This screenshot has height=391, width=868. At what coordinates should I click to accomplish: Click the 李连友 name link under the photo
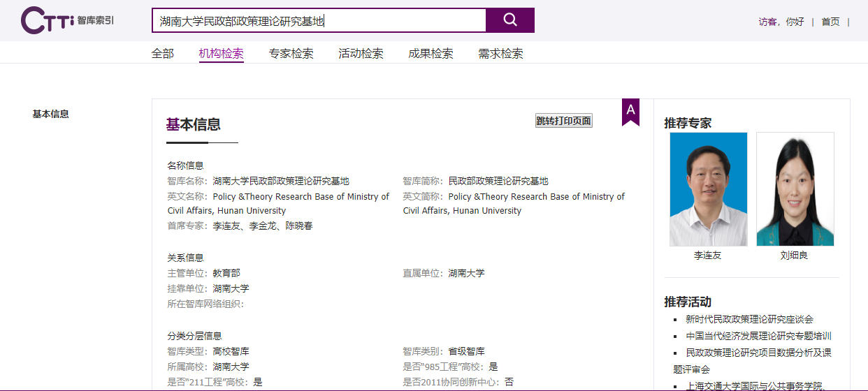coord(707,256)
